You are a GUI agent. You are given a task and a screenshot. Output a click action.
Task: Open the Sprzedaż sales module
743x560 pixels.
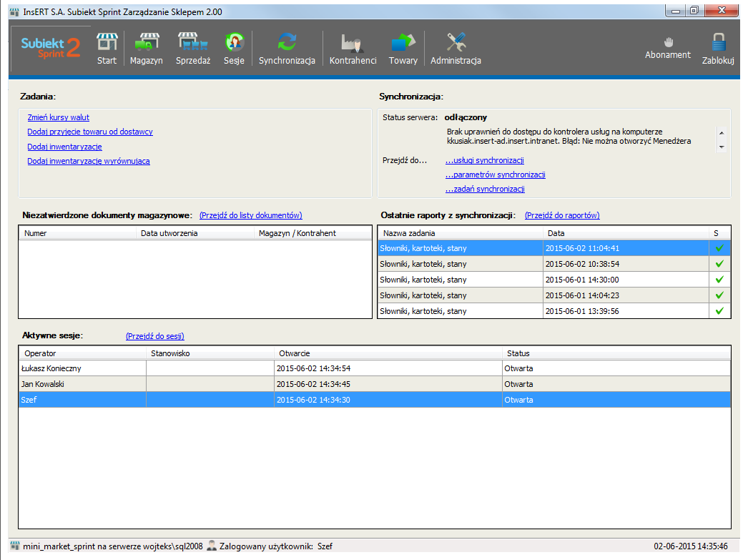coord(193,49)
